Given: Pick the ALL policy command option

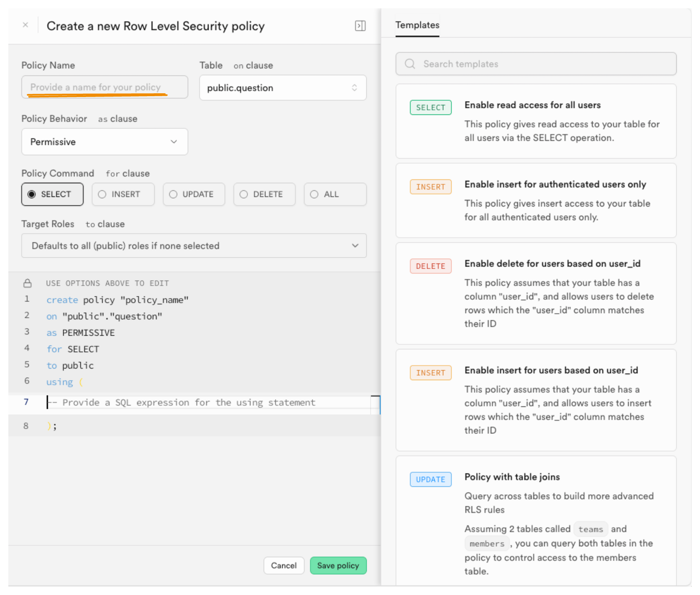Looking at the screenshot, I should point(335,194).
